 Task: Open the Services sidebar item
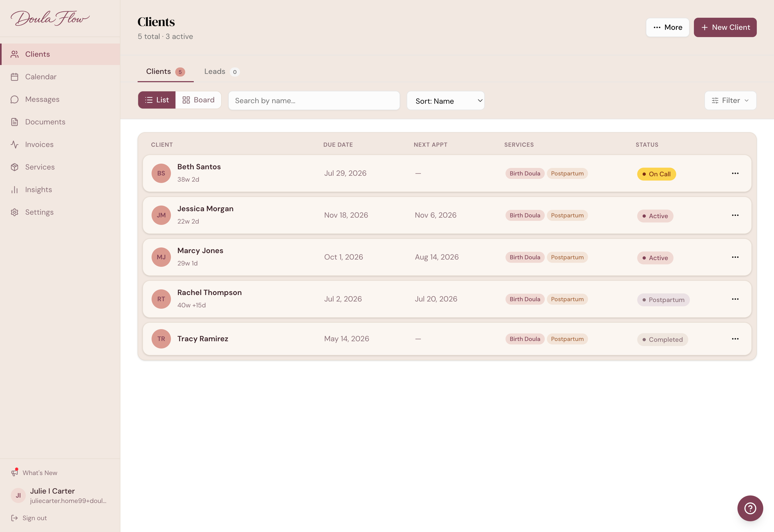tap(60, 167)
